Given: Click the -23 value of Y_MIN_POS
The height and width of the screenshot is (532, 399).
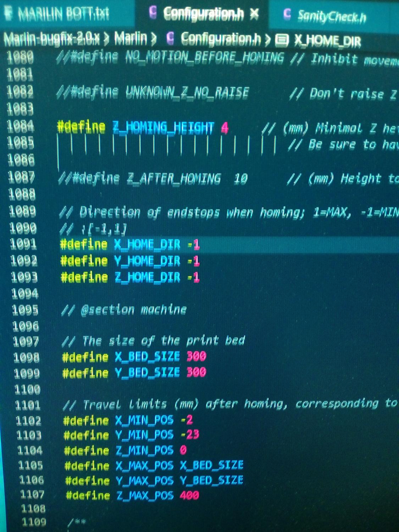Looking at the screenshot, I should 190,434.
